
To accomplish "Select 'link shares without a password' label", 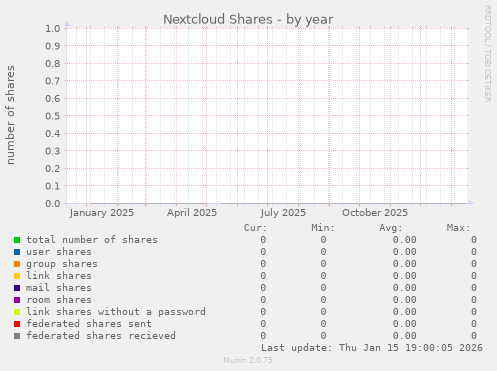I will [116, 312].
